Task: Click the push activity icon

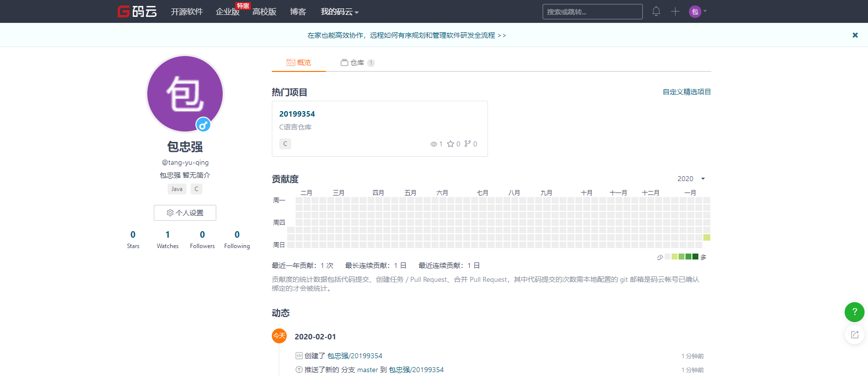Action: coord(299,370)
